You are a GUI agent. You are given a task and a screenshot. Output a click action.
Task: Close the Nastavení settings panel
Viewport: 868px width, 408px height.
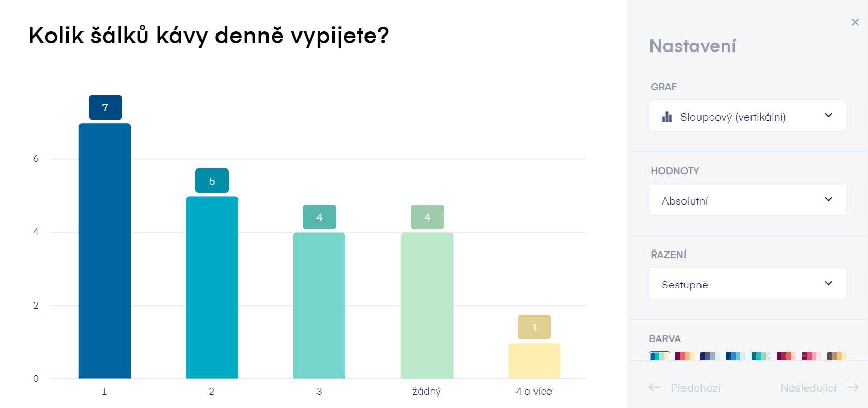point(855,22)
